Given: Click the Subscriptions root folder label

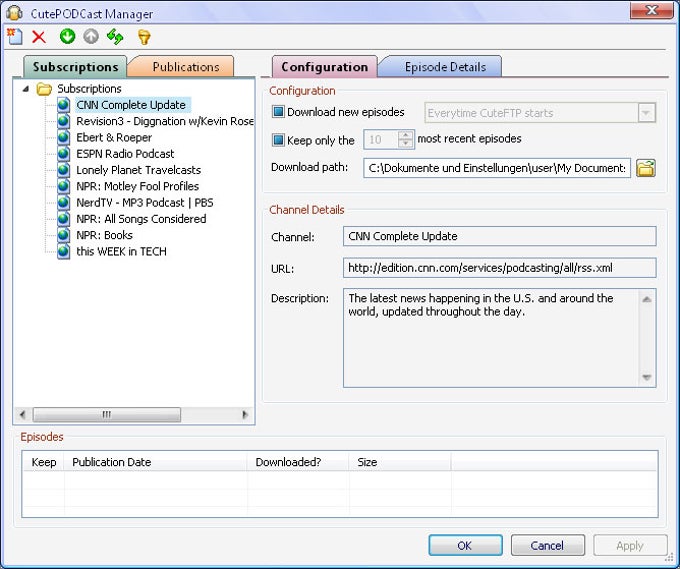Looking at the screenshot, I should 89,89.
